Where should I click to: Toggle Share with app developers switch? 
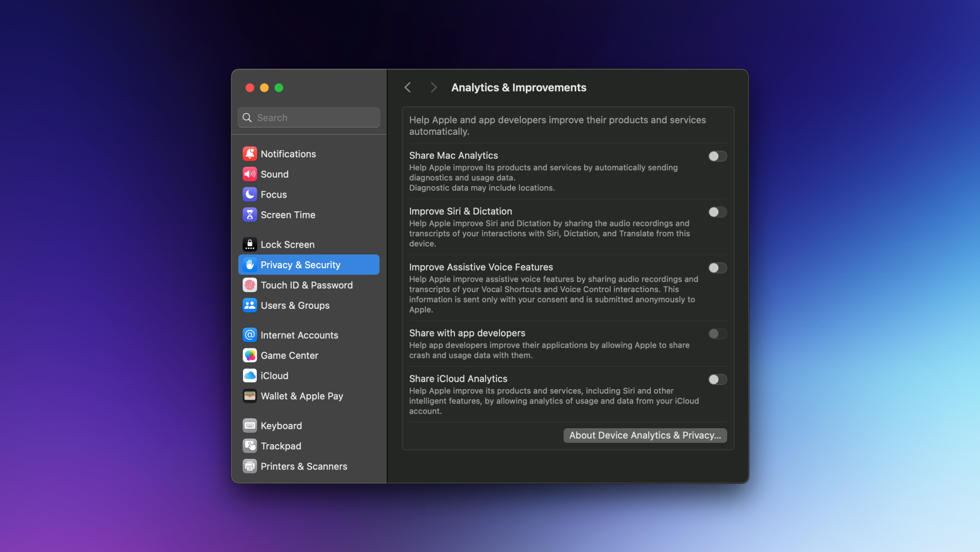717,334
